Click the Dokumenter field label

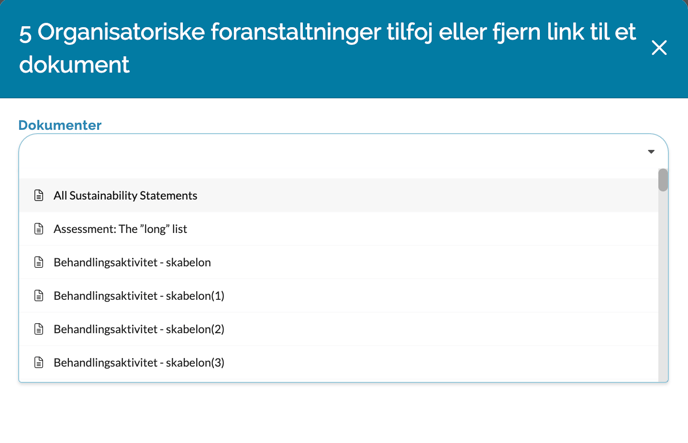(x=60, y=125)
